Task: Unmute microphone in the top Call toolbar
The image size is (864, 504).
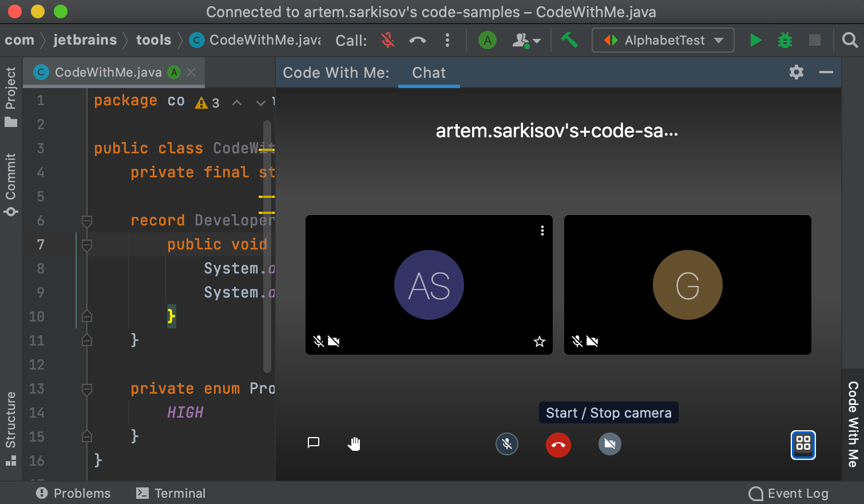Action: pyautogui.click(x=388, y=40)
